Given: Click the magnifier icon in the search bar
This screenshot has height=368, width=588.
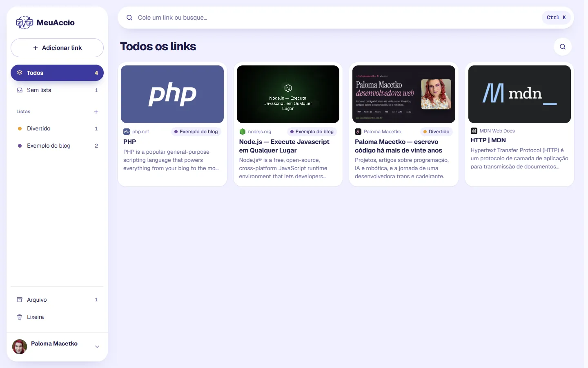Looking at the screenshot, I should (x=129, y=18).
